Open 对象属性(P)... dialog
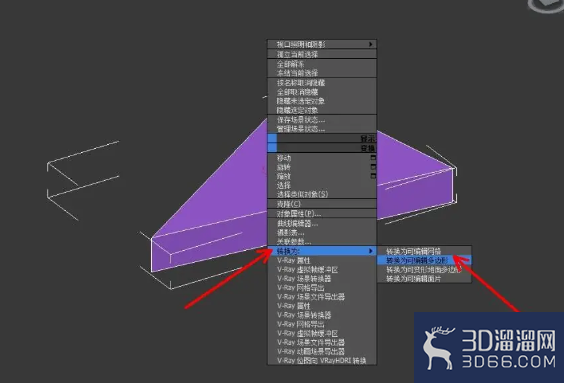564x383 pixels. (322, 214)
